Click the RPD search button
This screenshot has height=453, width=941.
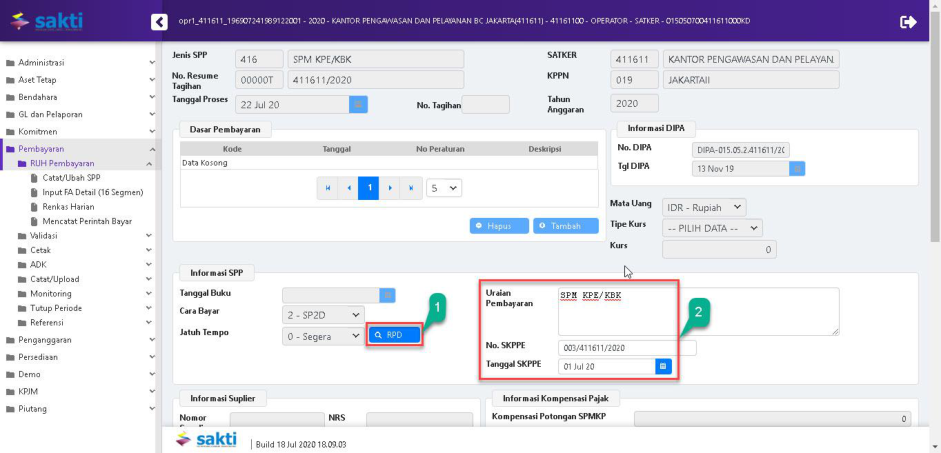coord(393,335)
